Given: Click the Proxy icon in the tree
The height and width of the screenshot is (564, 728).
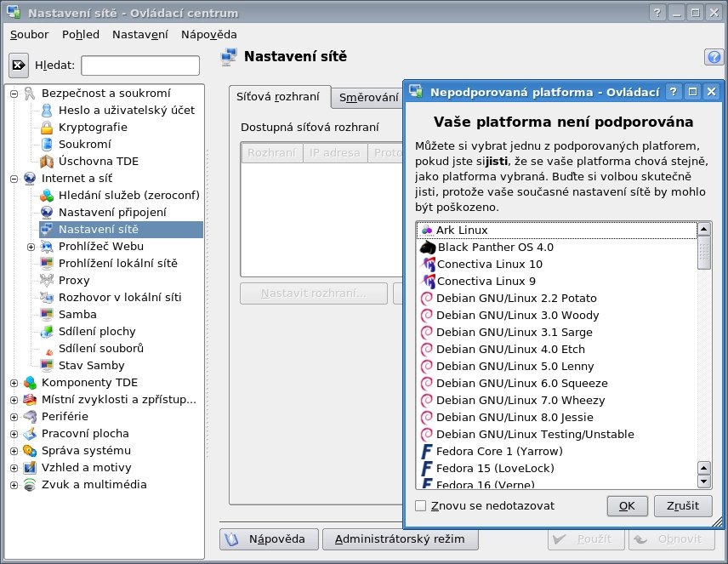Looking at the screenshot, I should [x=47, y=280].
